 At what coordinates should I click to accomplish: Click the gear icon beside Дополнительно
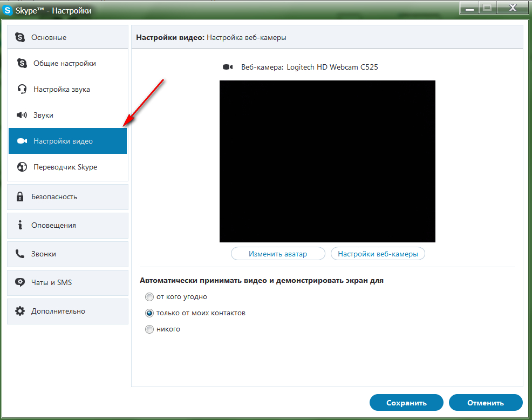[20, 311]
